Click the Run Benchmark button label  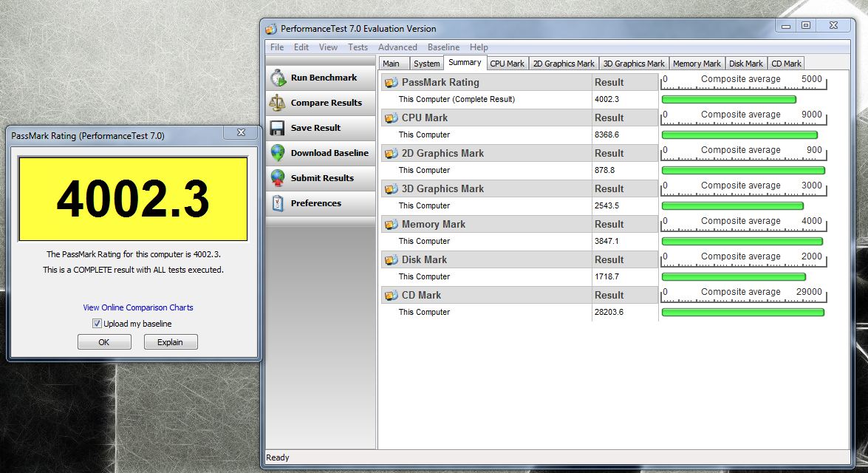click(x=324, y=78)
